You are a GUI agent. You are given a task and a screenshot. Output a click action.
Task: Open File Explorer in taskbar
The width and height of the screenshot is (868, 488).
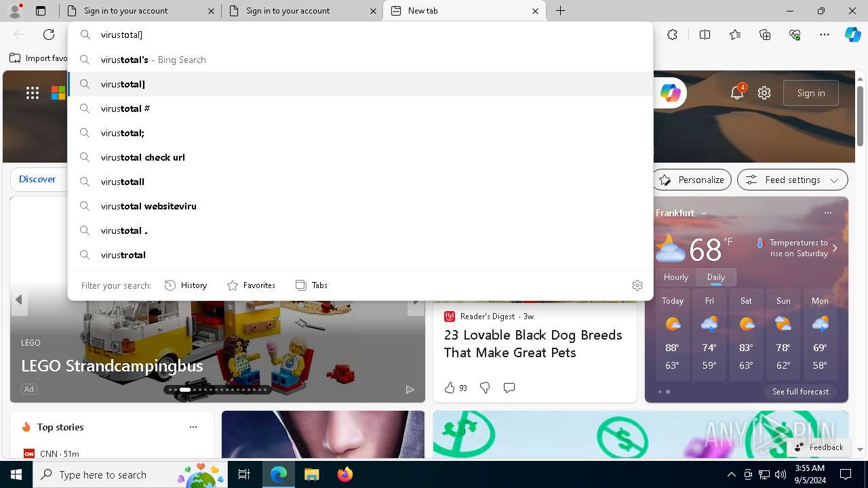pyautogui.click(x=311, y=474)
